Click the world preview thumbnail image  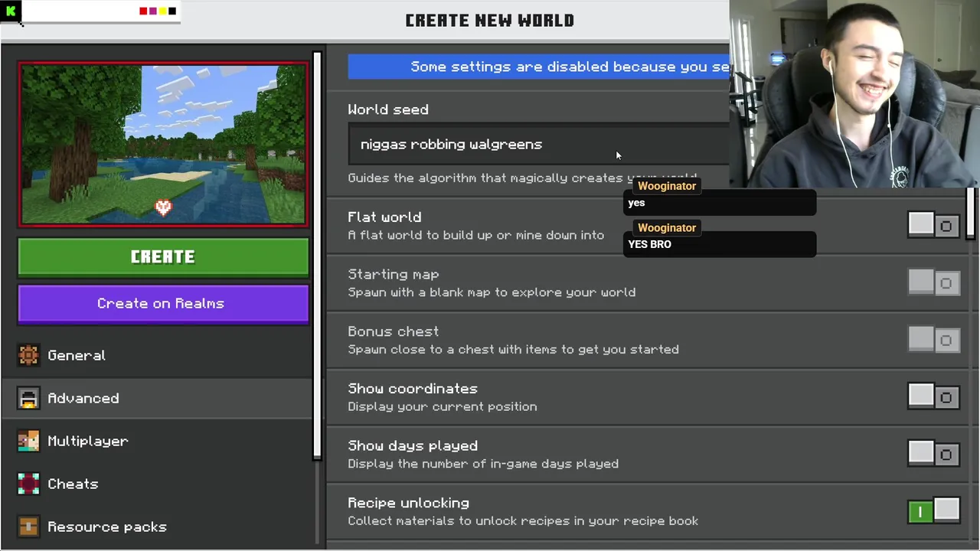coord(163,145)
